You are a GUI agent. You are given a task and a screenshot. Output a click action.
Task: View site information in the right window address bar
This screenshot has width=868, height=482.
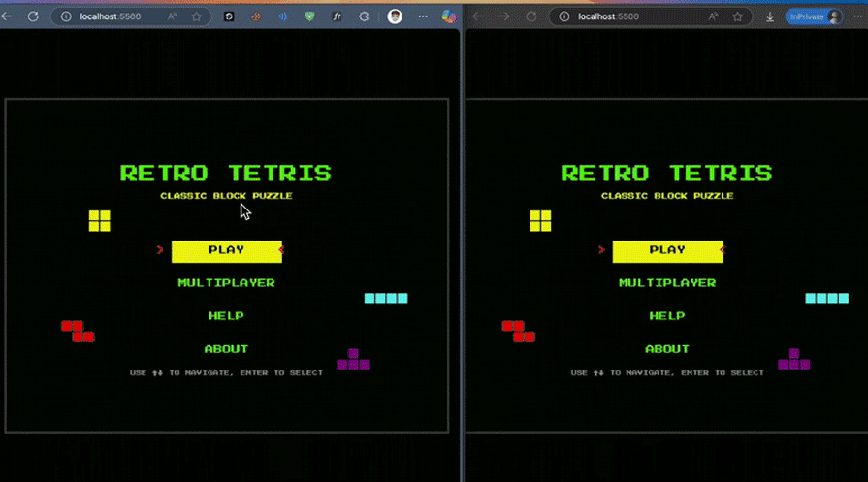tap(564, 16)
